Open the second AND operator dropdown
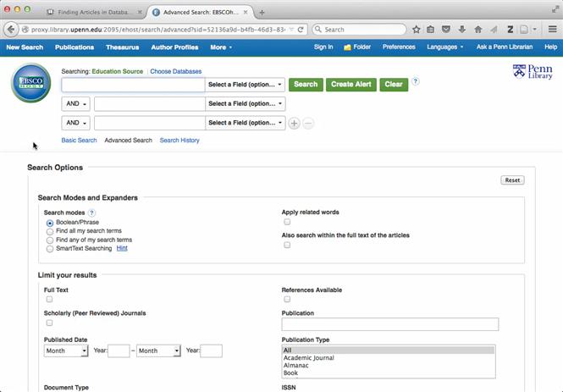The height and width of the screenshot is (392, 563). tap(75, 123)
